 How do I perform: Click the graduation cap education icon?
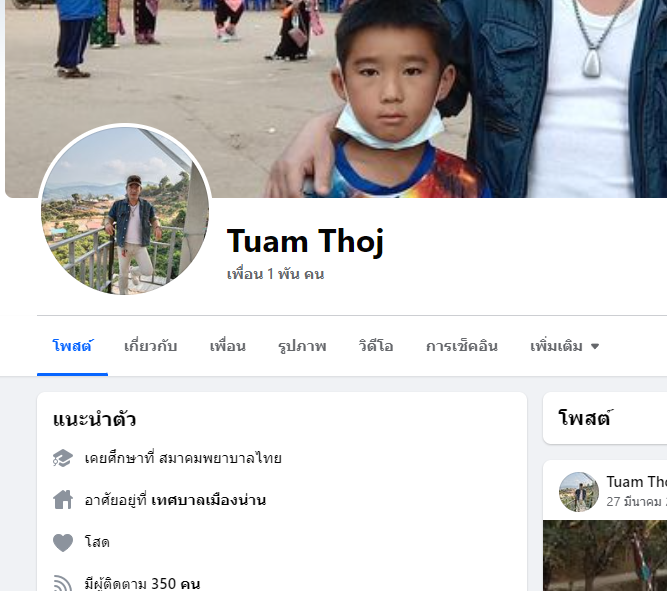click(x=63, y=458)
